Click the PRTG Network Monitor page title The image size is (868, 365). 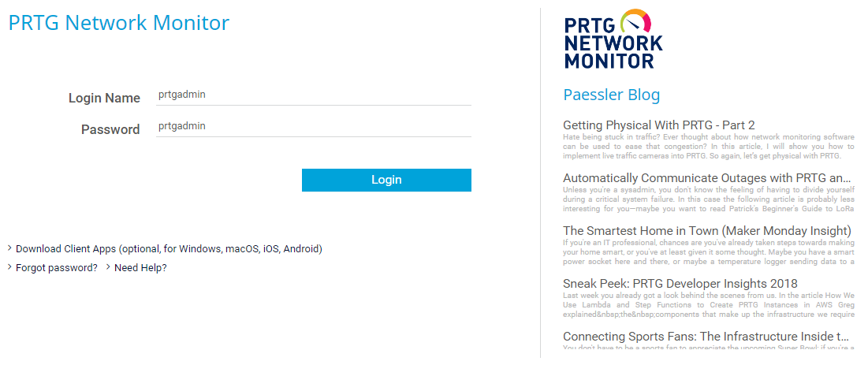[x=118, y=23]
